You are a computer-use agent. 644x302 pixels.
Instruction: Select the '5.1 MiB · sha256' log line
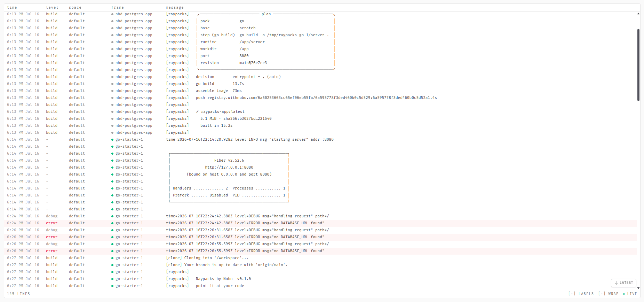click(320, 118)
